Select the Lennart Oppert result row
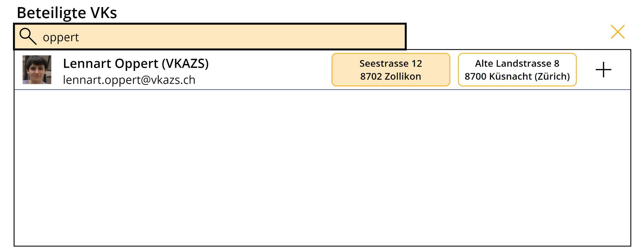Image resolution: width=644 pixels, height=252 pixels. (x=322, y=70)
